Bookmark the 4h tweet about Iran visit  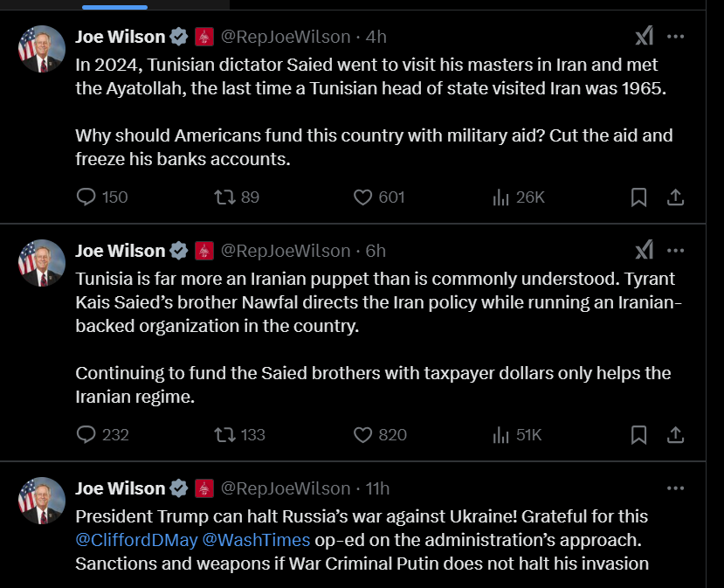click(638, 197)
